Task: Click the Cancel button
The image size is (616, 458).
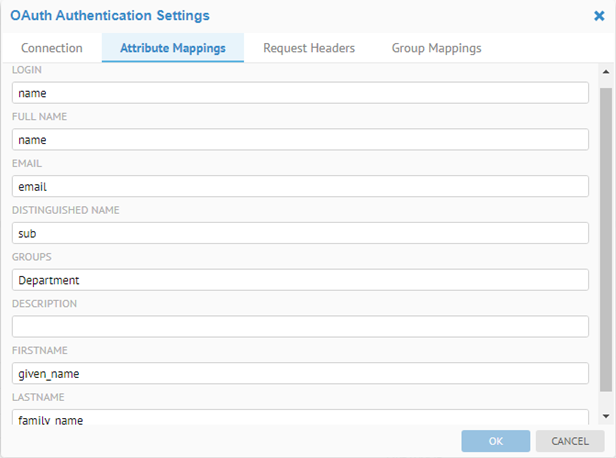Action: point(570,441)
